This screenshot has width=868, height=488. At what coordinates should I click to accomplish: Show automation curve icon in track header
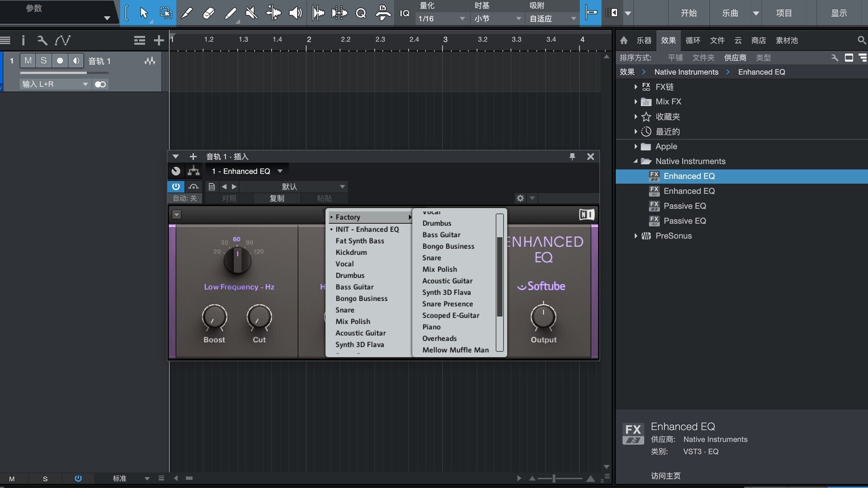tap(62, 40)
